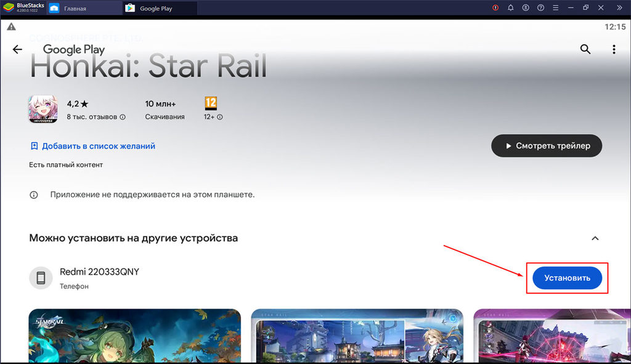Open the three-dot more options menu
Screen dimensions: 631x364
(x=614, y=49)
